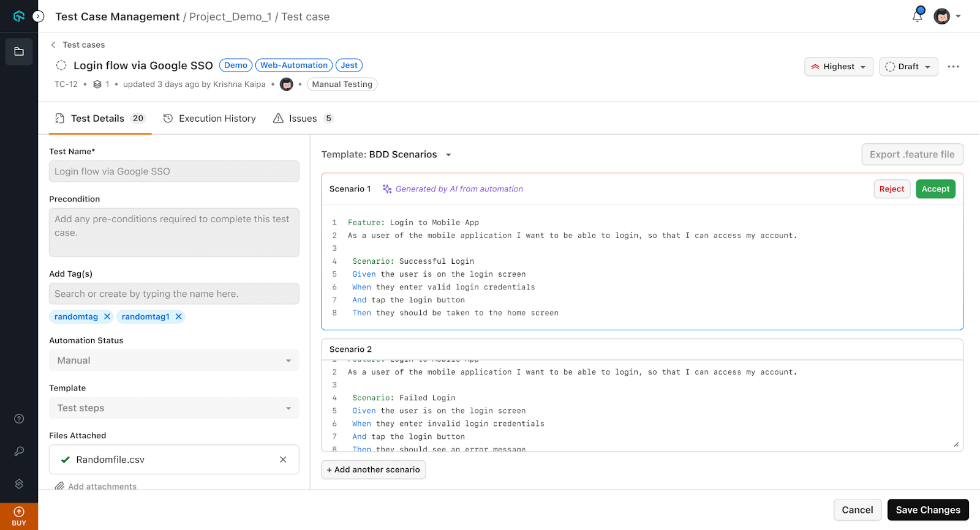This screenshot has height=530, width=980.
Task: Click Save Changes
Action: (x=928, y=510)
